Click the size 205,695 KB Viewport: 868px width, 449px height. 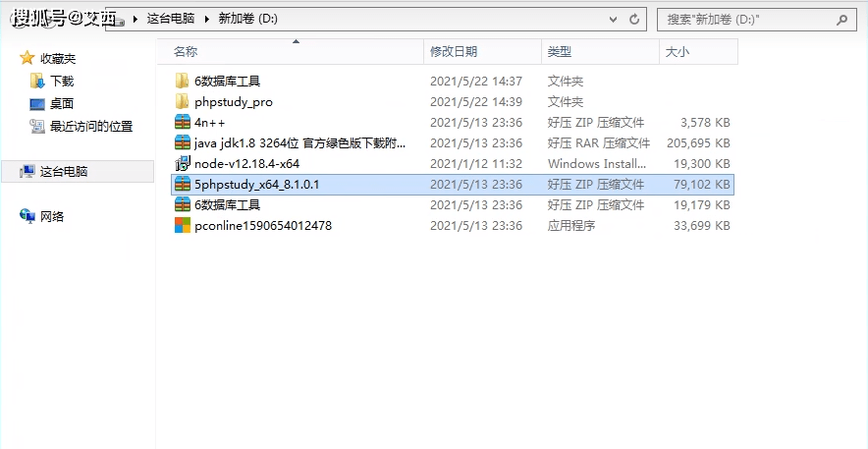pyautogui.click(x=698, y=143)
